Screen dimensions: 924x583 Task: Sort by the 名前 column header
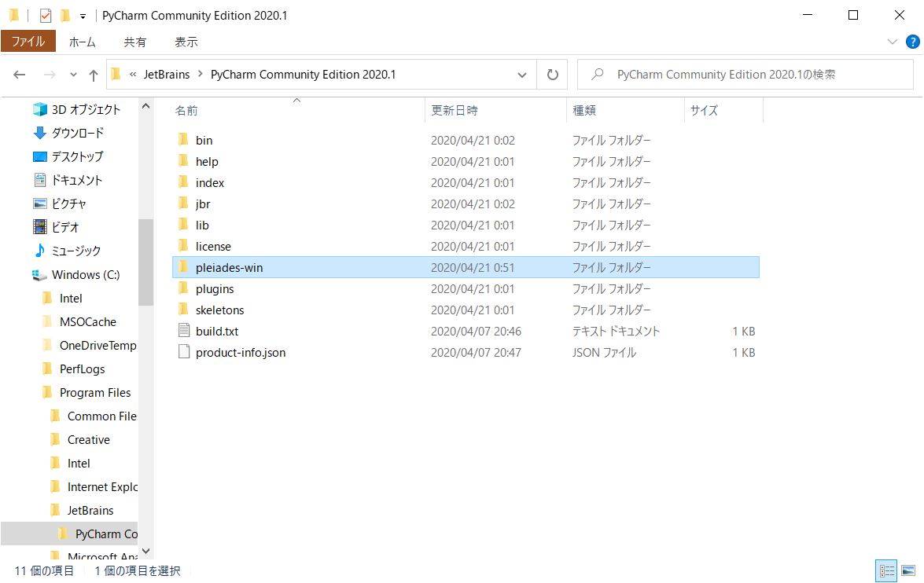point(186,110)
